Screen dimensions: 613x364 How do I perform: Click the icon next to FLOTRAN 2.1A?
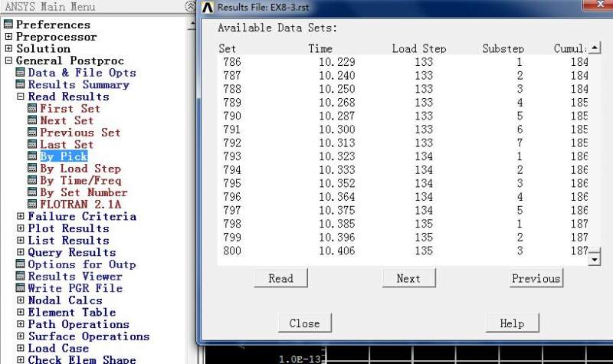pyautogui.click(x=32, y=204)
